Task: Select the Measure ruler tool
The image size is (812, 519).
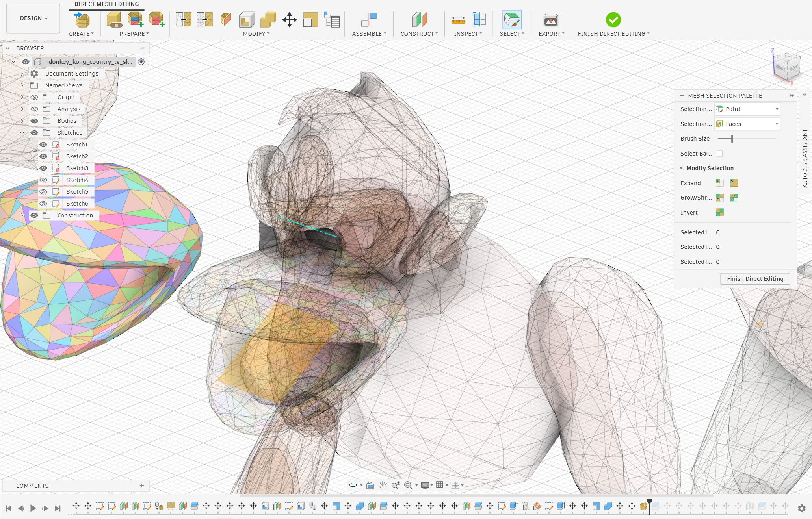Action: click(458, 19)
